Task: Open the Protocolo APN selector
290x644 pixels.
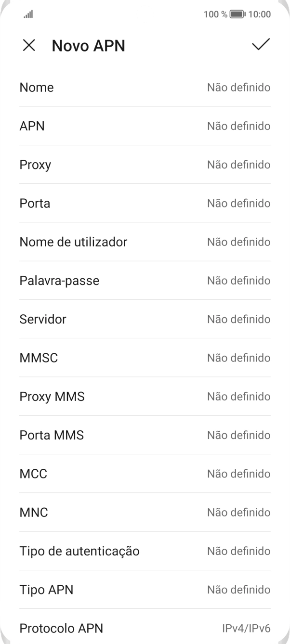Action: [x=145, y=628]
